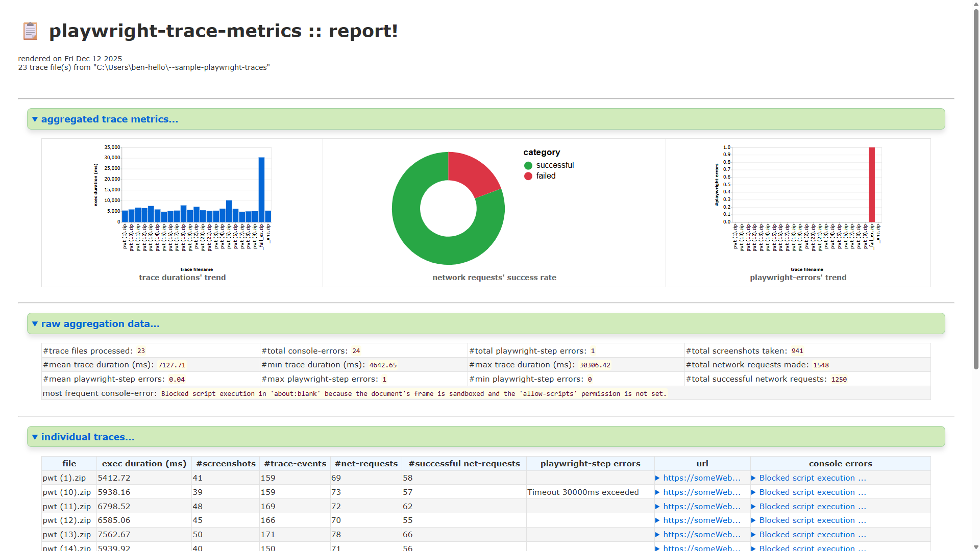Image resolution: width=980 pixels, height=551 pixels.
Task: Click the 'file' column header
Action: point(69,463)
